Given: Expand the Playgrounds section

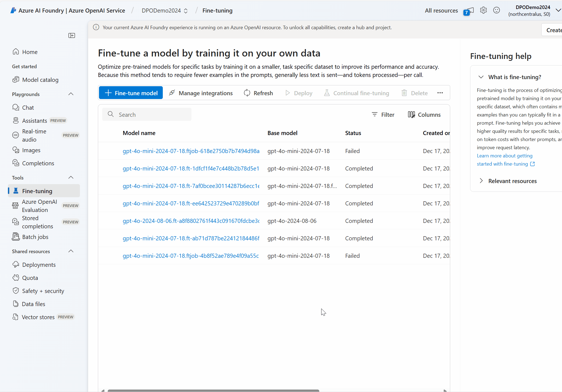Looking at the screenshot, I should click(71, 94).
